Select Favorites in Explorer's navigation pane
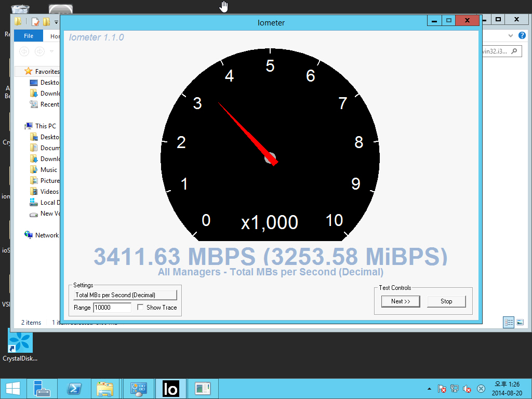532x399 pixels. point(43,72)
